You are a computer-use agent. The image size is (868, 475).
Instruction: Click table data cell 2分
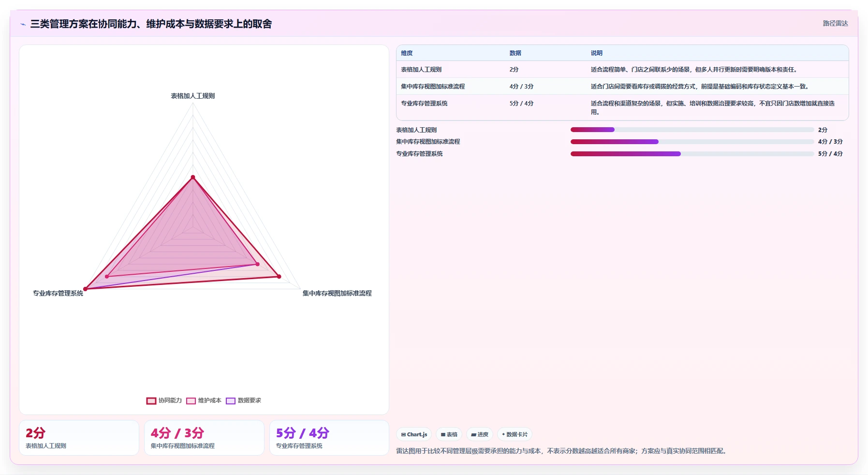coord(514,70)
